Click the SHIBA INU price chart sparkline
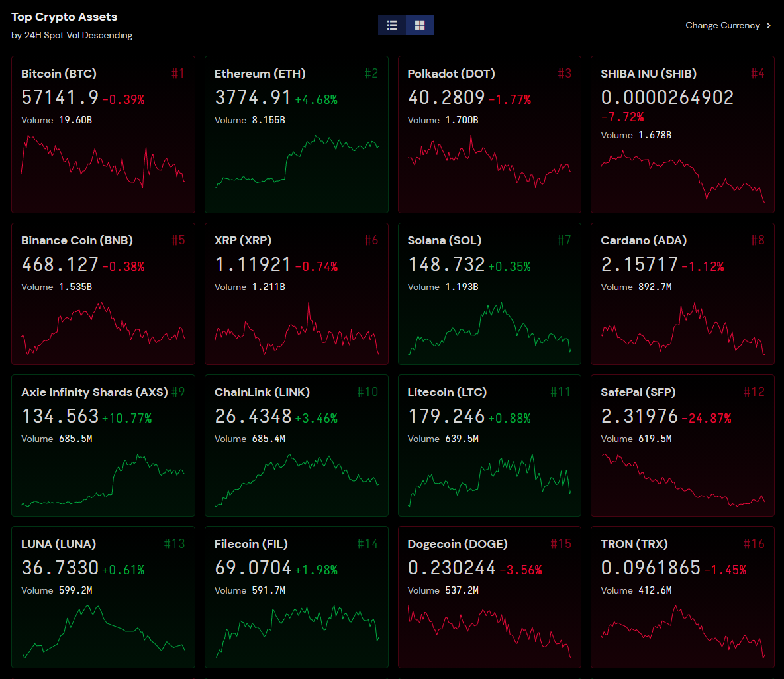This screenshot has width=784, height=679. (683, 176)
